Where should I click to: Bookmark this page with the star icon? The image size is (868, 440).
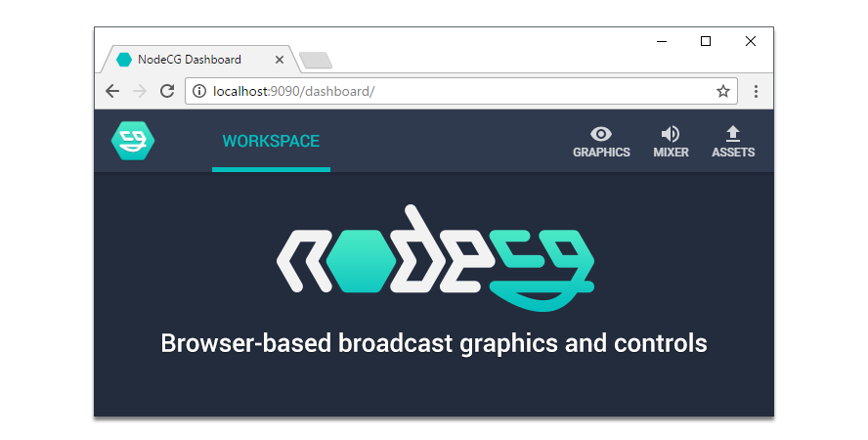(x=723, y=91)
